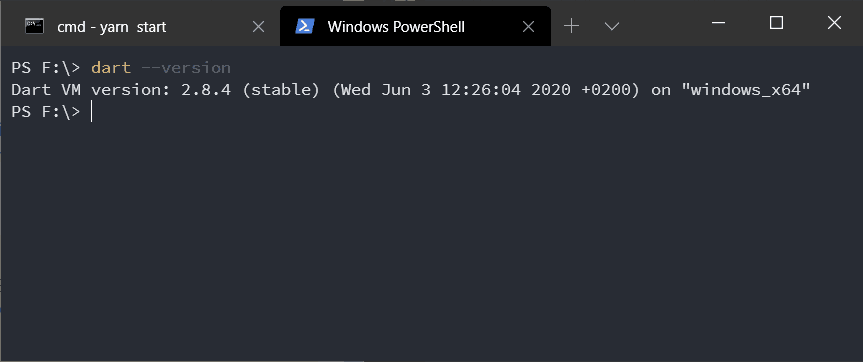The height and width of the screenshot is (362, 863).
Task: Close the cmd - yarn start tab
Action: 258,26
